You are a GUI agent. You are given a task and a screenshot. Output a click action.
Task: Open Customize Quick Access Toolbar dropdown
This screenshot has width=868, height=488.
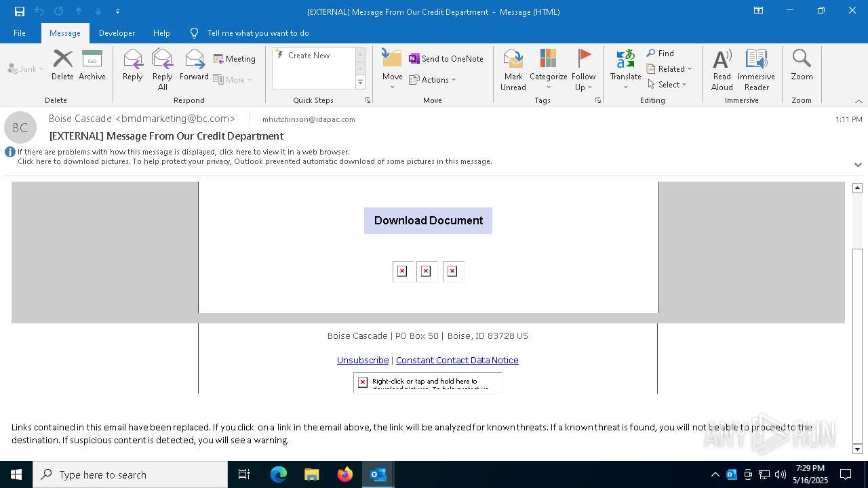click(117, 12)
